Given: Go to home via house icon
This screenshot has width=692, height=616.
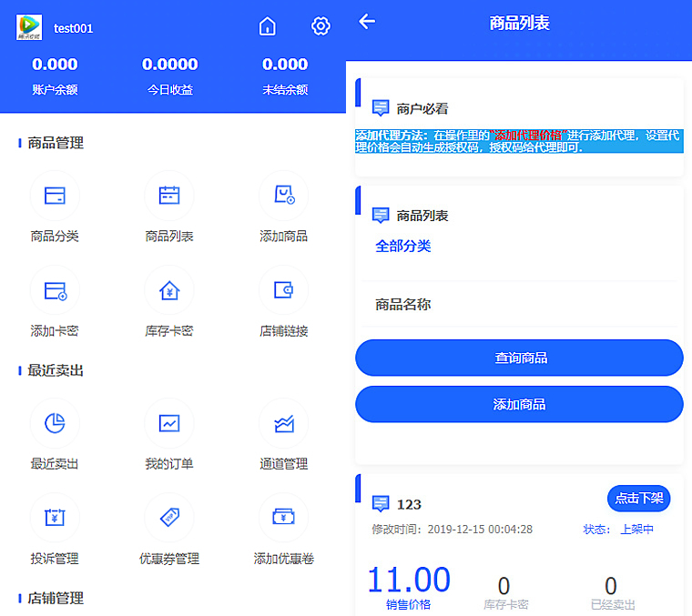Looking at the screenshot, I should (267, 26).
